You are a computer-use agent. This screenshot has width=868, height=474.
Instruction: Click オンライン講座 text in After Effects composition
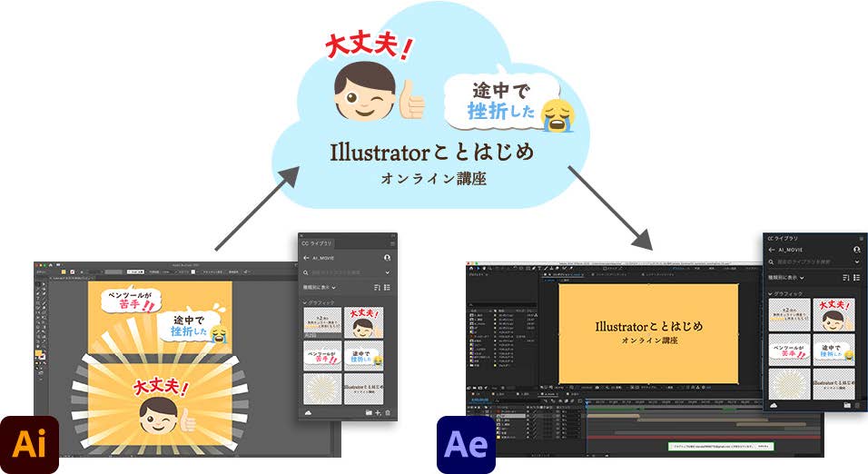coord(649,340)
